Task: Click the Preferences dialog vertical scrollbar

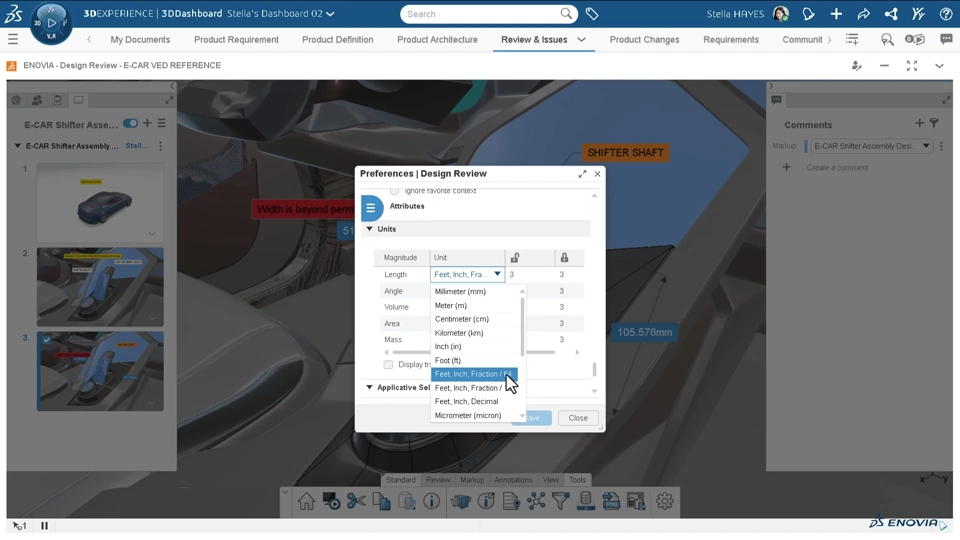Action: (594, 369)
